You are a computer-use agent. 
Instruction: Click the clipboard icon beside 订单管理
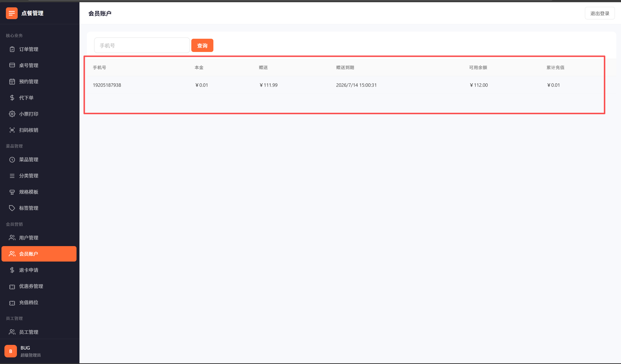point(12,49)
